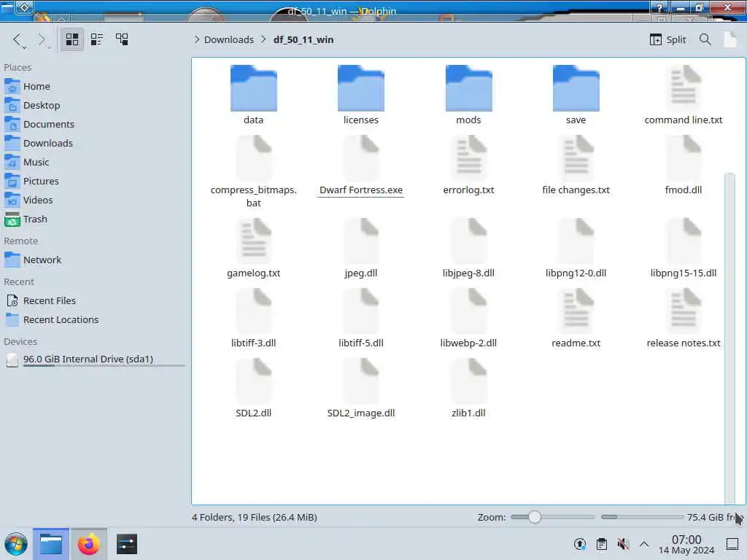
Task: Select compress_bitmaps.bat file icon
Action: pos(253,157)
